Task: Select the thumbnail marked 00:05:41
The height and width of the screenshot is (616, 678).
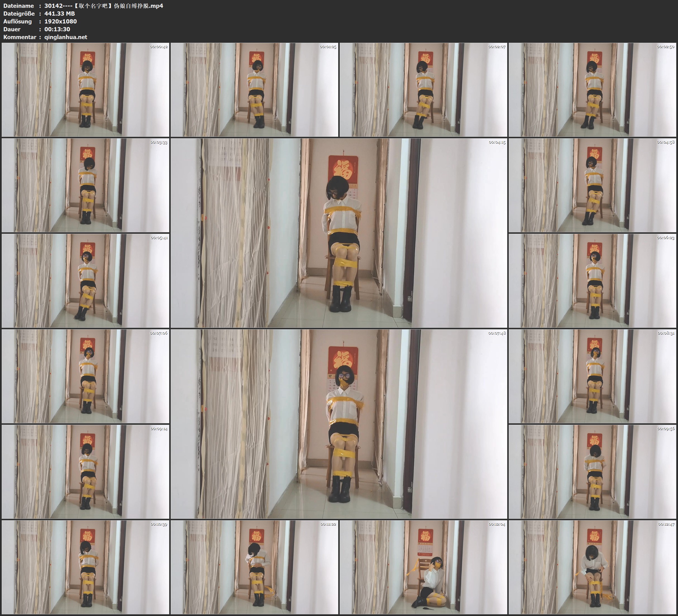Action: (x=85, y=280)
